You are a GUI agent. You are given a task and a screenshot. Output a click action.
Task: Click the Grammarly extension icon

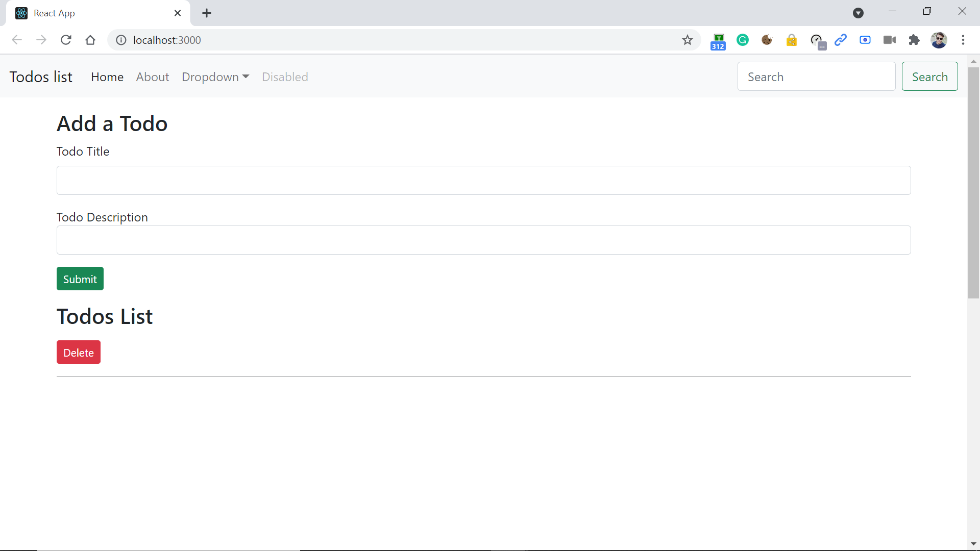click(x=743, y=40)
